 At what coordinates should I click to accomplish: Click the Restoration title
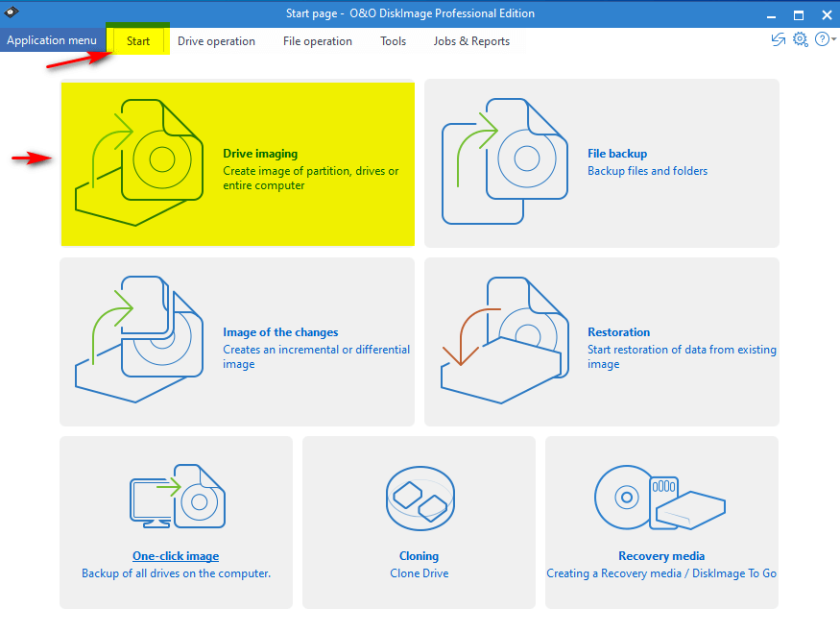click(619, 332)
